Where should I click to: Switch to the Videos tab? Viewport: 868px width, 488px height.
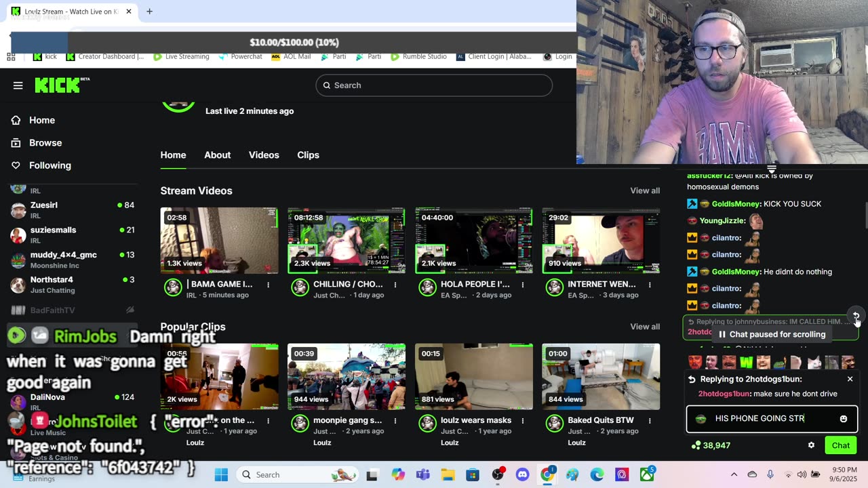point(264,155)
